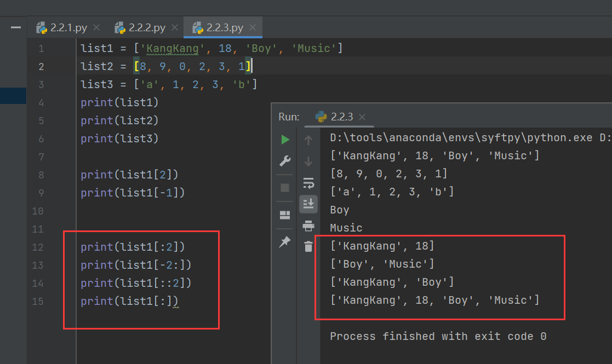Screen dimensions: 612x364
Task: Click print(list3) on line 6
Action: click(x=119, y=138)
